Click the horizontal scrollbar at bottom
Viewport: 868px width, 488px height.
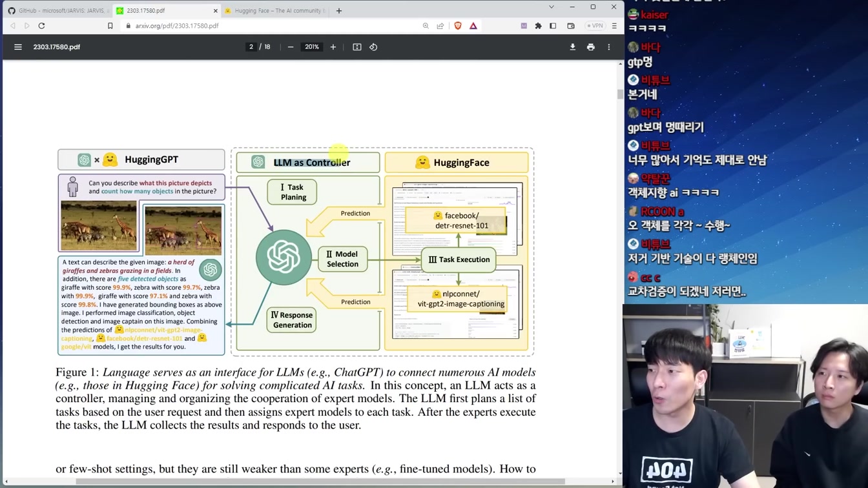(x=320, y=481)
